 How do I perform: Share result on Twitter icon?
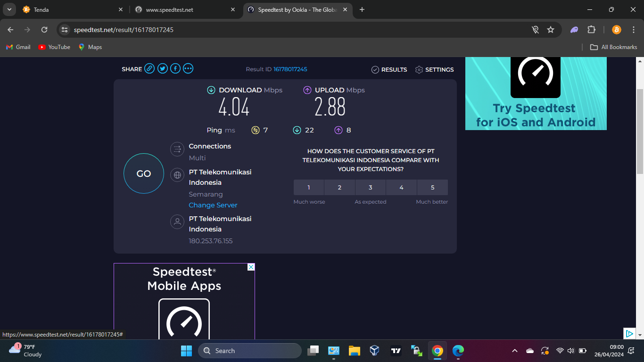pyautogui.click(x=163, y=69)
